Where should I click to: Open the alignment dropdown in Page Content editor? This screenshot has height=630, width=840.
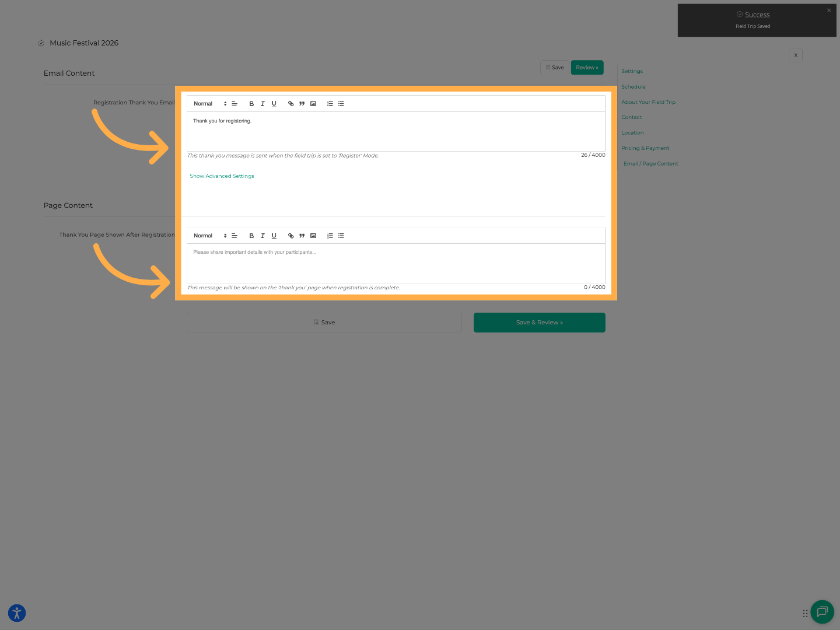click(x=235, y=235)
